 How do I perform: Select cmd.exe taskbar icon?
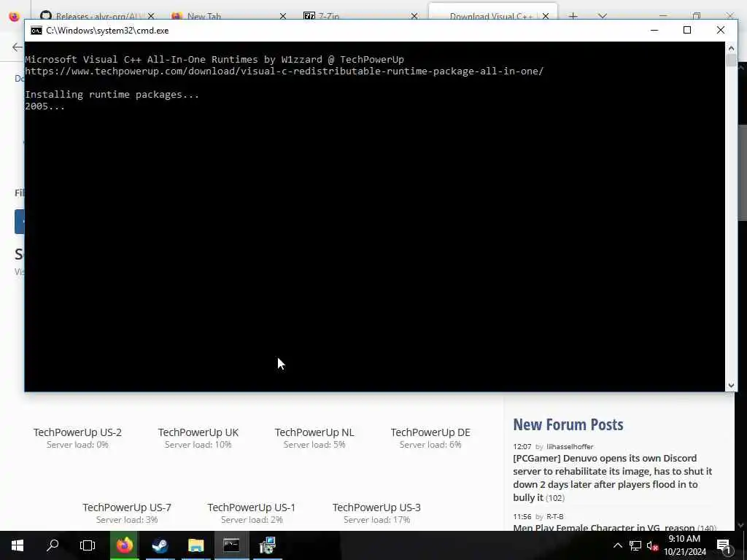[231, 545]
